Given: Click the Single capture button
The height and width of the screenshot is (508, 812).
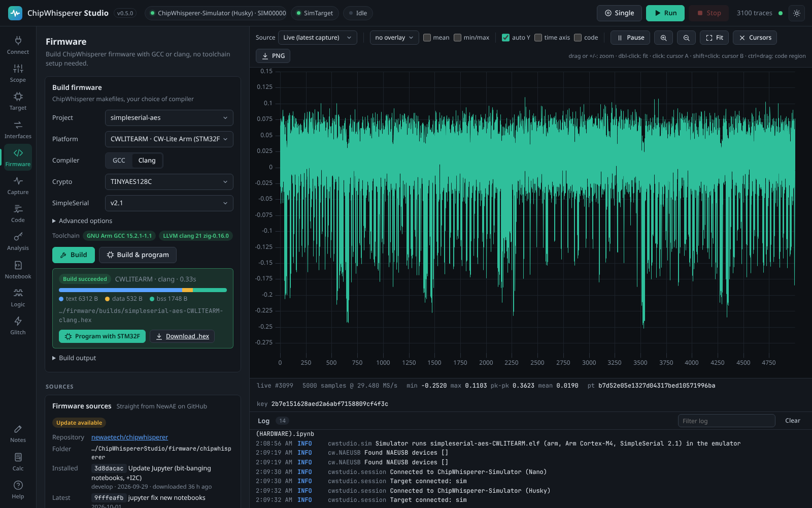Looking at the screenshot, I should (x=619, y=13).
